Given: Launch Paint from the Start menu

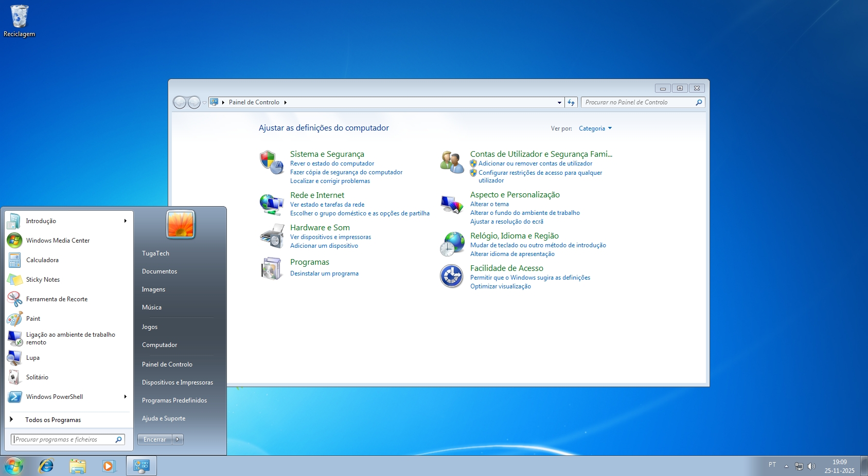Looking at the screenshot, I should pos(33,318).
